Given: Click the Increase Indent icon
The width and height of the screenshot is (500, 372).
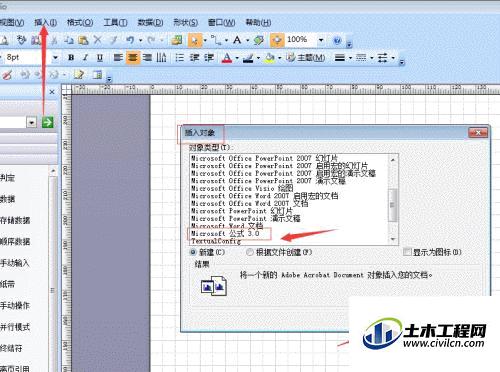Looking at the screenshot, I should pos(209,58).
